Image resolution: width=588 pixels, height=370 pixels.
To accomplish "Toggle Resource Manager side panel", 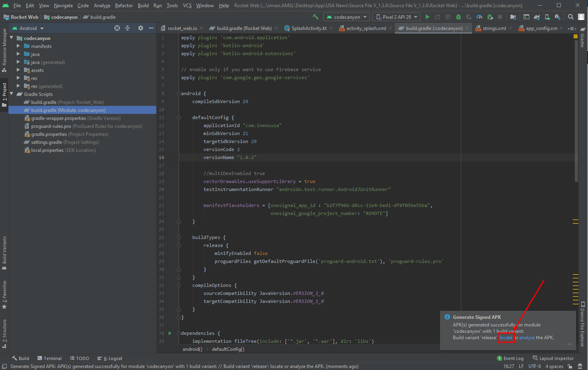I will coord(4,50).
